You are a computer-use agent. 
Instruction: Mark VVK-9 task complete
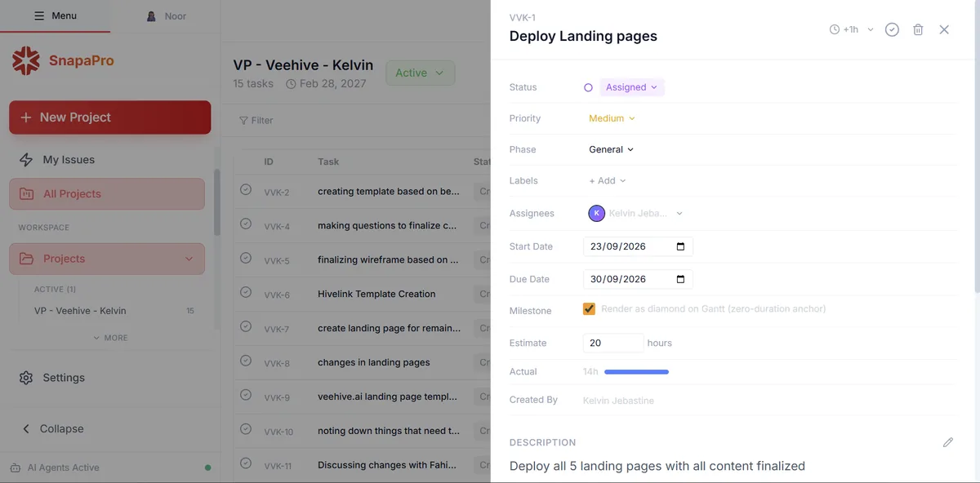[x=246, y=395]
